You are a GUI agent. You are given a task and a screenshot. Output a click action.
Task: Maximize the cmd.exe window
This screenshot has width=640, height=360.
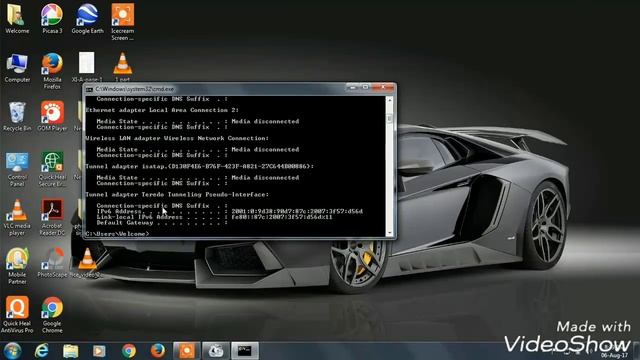point(365,87)
